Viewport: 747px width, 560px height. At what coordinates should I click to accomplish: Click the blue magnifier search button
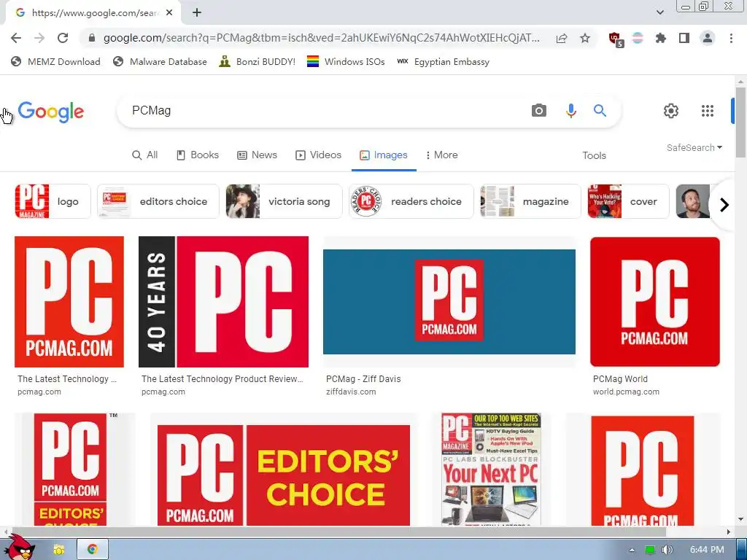point(600,111)
